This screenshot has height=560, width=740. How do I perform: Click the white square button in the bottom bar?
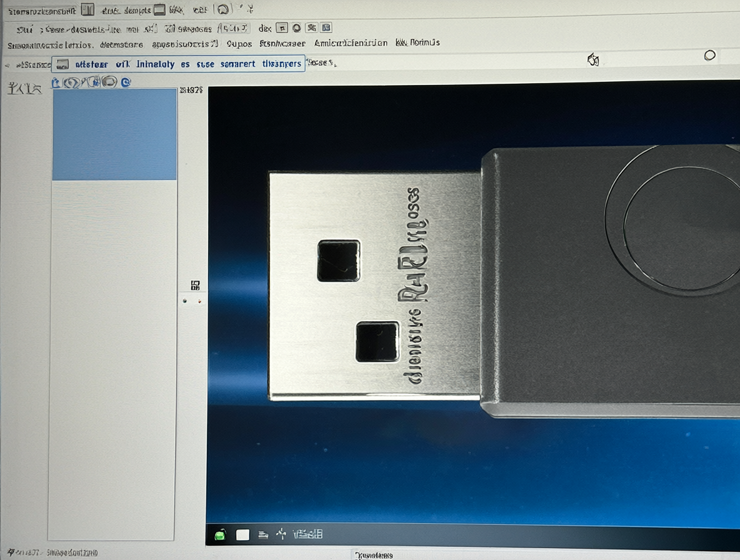coord(242,534)
